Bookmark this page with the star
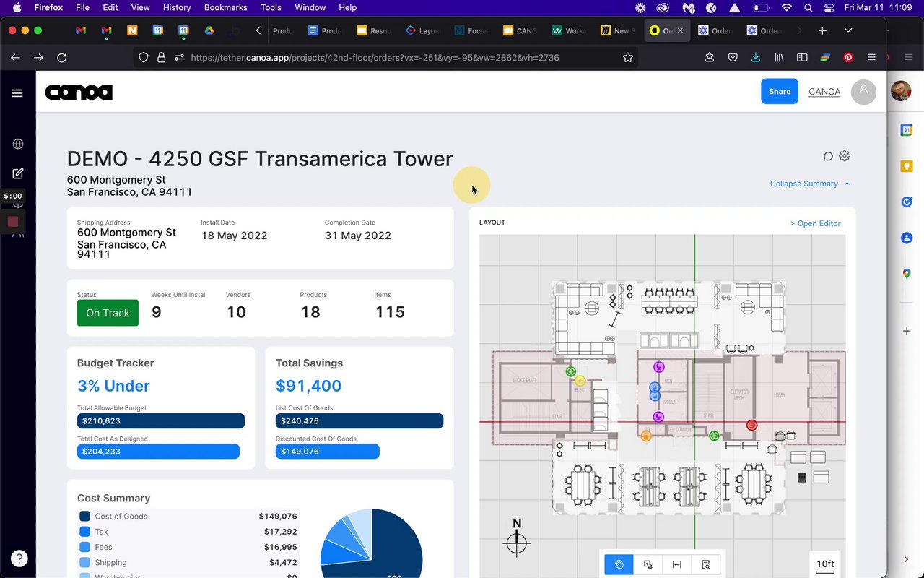 pyautogui.click(x=628, y=58)
